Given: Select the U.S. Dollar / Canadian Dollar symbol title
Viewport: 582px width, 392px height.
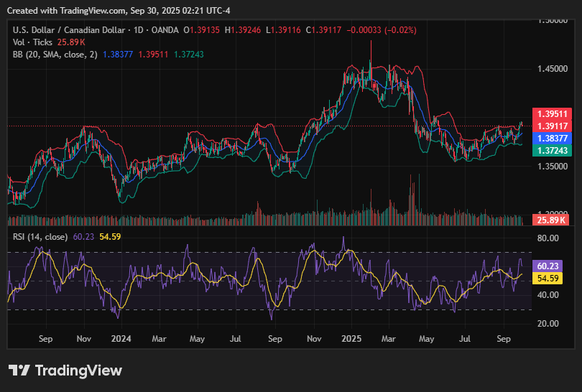Looking at the screenshot, I should 69,30.
